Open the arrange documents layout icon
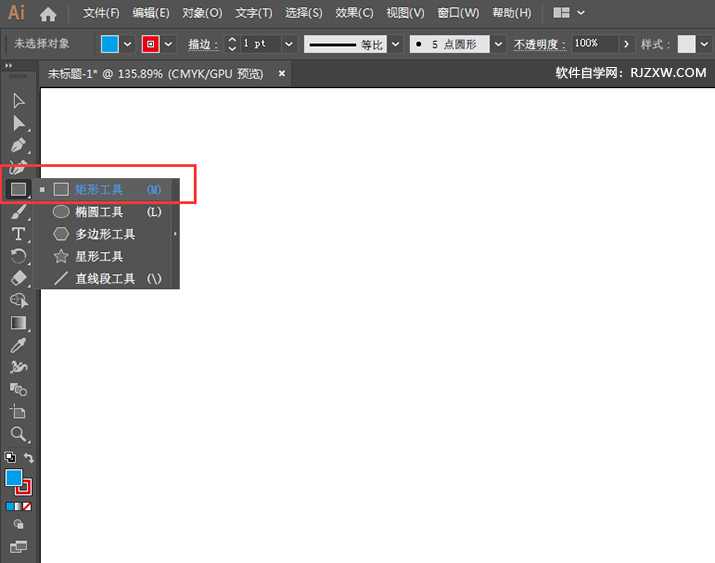Image resolution: width=715 pixels, height=563 pixels. point(561,13)
